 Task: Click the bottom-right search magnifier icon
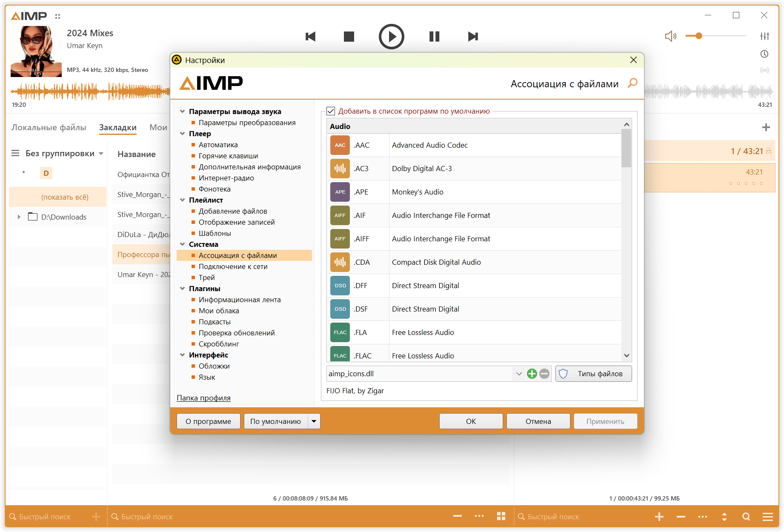point(746,517)
